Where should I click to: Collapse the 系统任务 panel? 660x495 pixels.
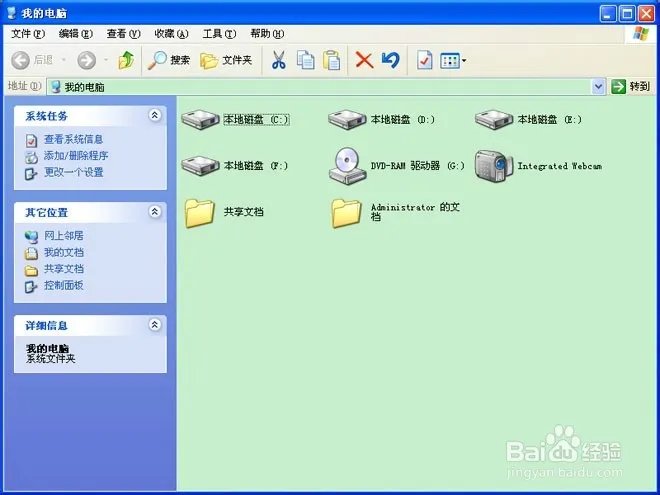point(155,115)
